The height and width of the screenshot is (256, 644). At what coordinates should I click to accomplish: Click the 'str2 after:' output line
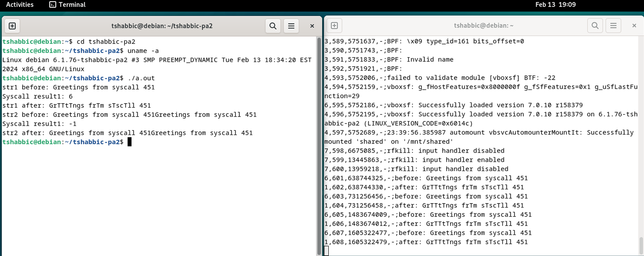click(x=128, y=133)
